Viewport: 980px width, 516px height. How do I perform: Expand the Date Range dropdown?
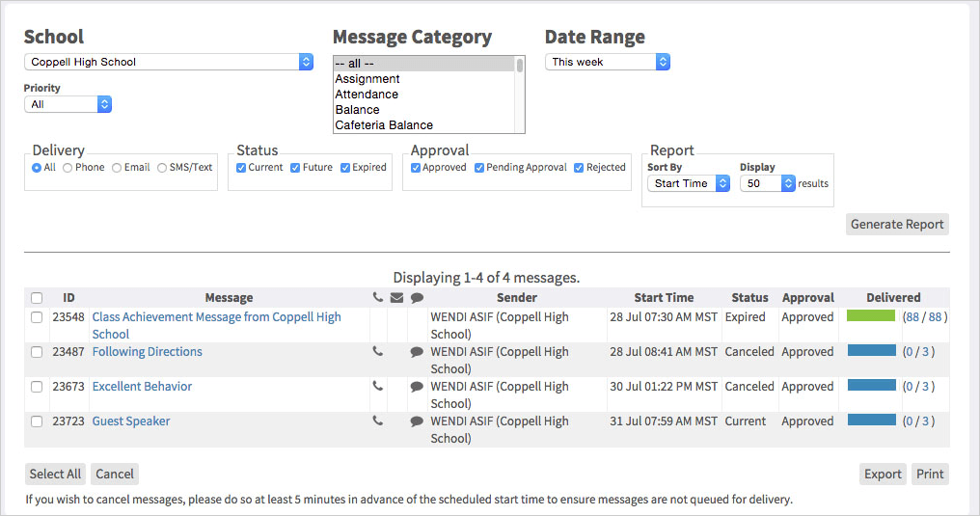point(608,62)
